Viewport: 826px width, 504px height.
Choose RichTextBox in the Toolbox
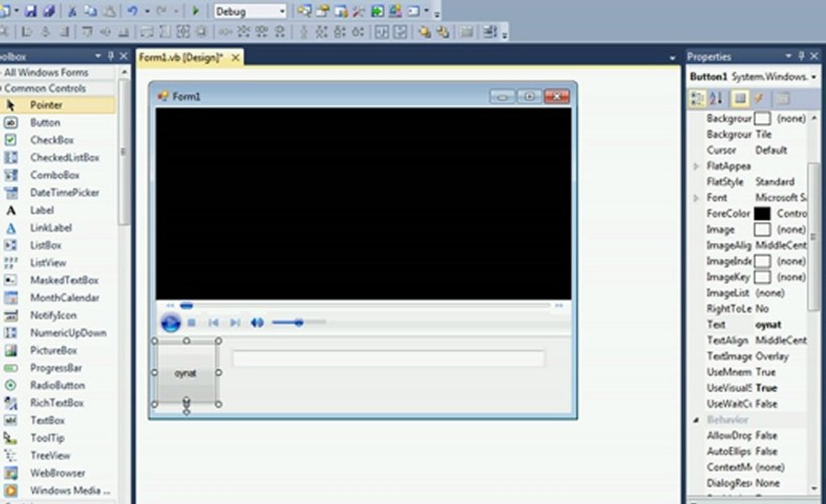tap(58, 402)
